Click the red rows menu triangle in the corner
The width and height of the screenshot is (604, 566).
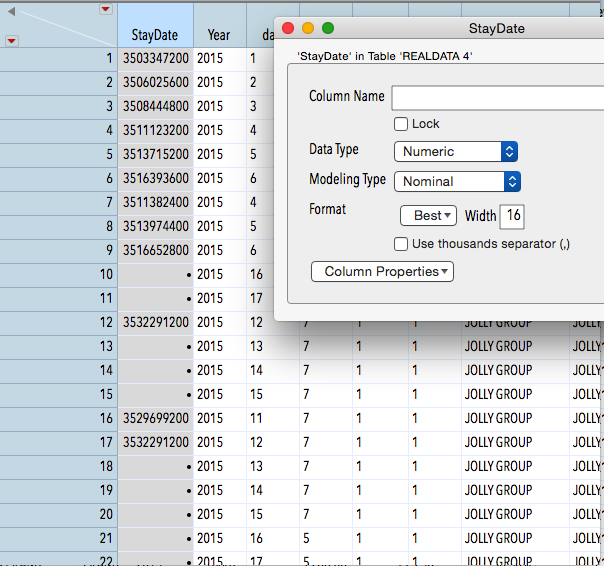point(12,40)
